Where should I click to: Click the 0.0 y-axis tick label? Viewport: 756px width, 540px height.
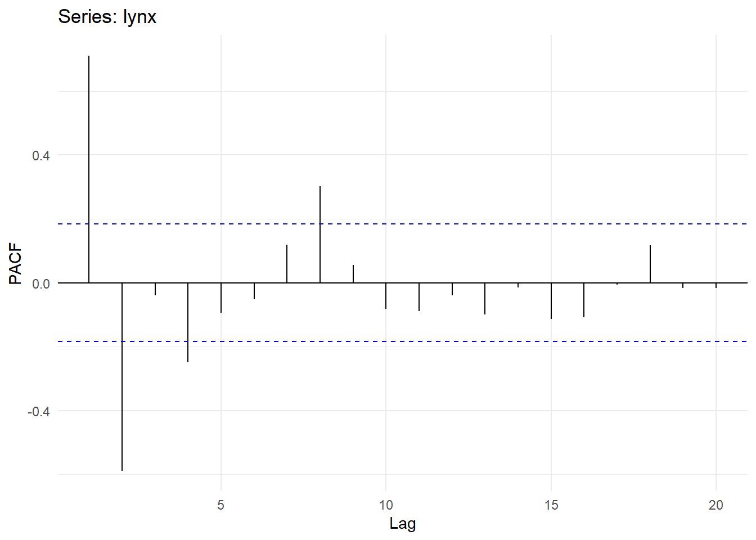click(40, 283)
